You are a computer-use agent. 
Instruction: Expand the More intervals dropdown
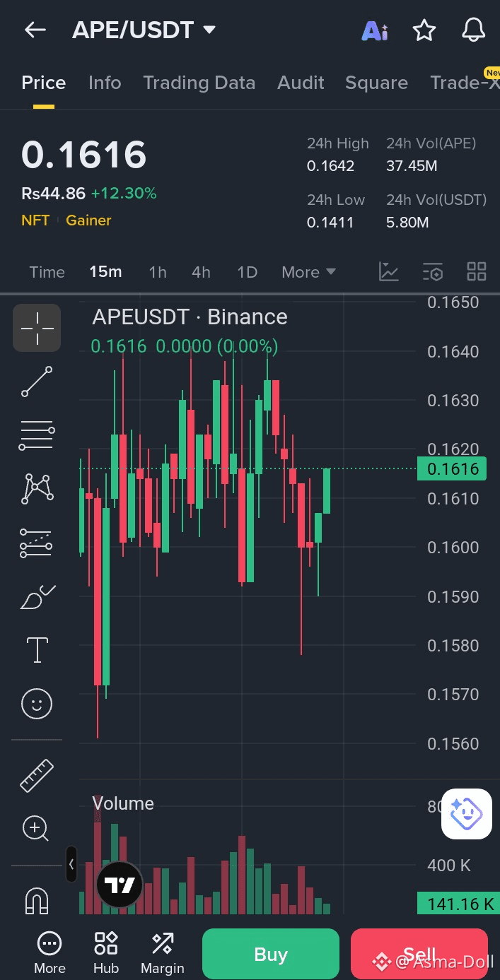[x=308, y=272]
